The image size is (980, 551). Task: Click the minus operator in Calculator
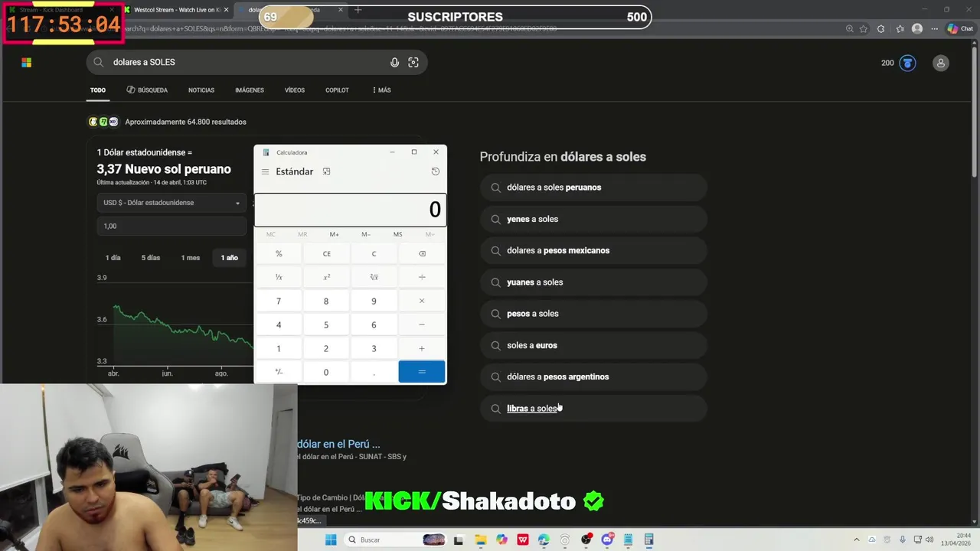pyautogui.click(x=422, y=324)
